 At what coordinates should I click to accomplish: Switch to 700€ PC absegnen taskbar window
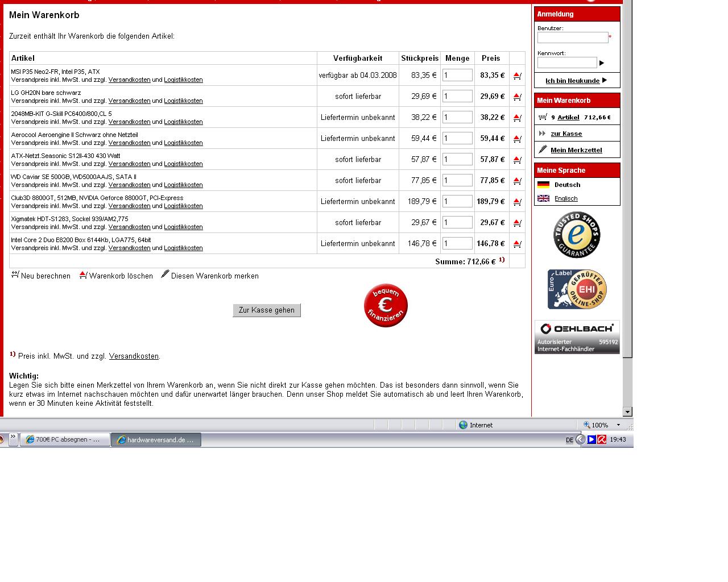coord(65,439)
